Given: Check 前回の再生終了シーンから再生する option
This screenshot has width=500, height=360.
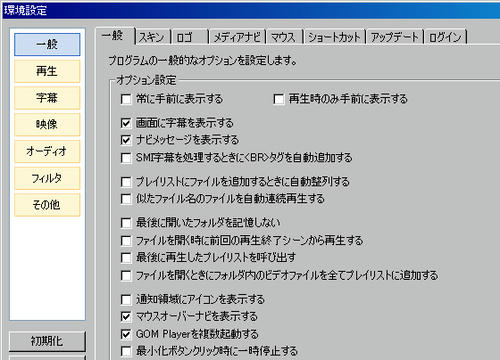Looking at the screenshot, I should [126, 241].
